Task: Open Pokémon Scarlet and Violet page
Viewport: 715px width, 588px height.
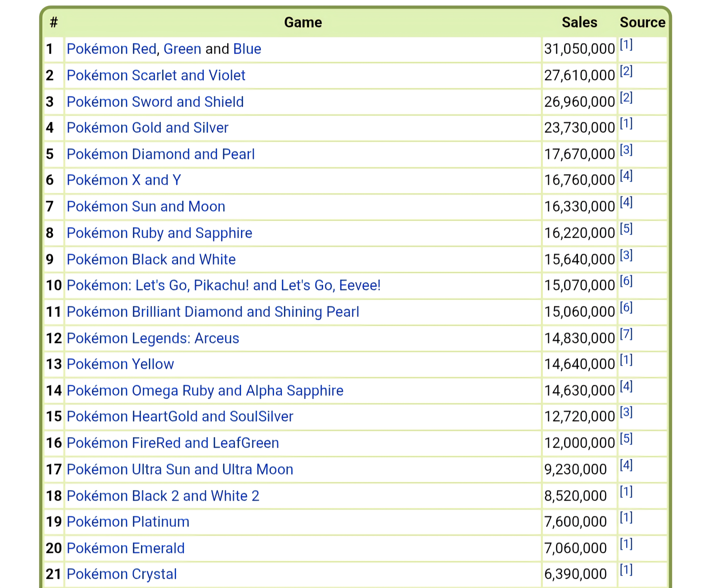Action: point(155,75)
